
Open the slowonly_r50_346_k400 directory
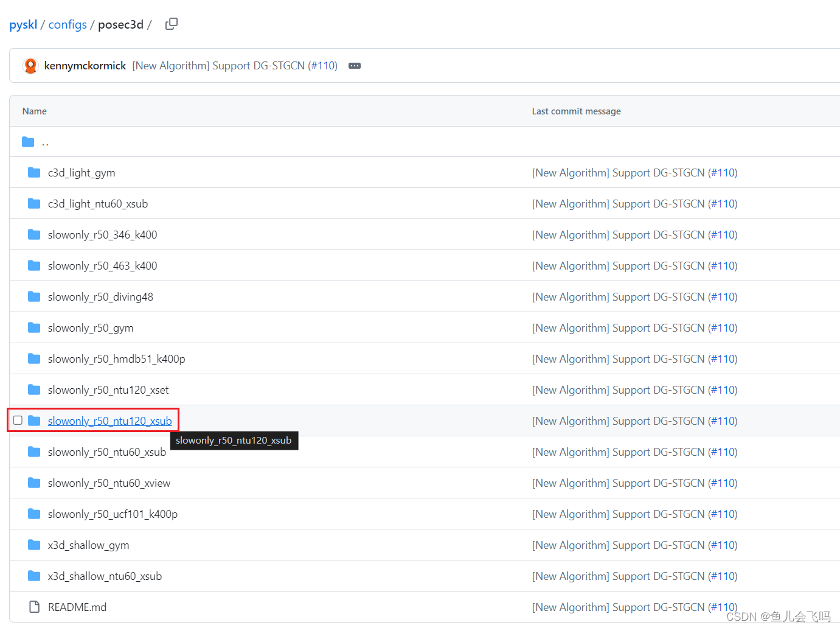103,235
